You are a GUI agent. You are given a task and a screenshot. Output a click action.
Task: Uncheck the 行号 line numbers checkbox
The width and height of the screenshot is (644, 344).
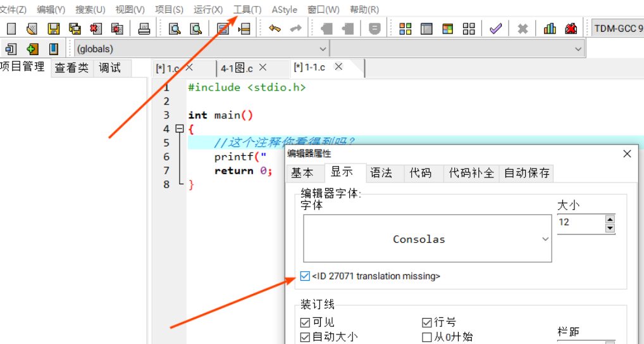tap(427, 322)
